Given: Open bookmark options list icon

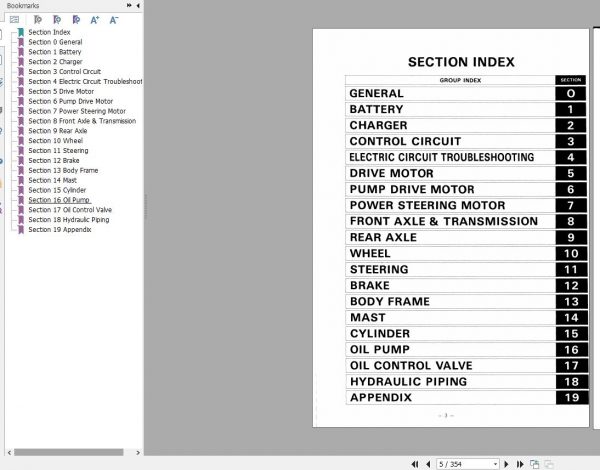Looking at the screenshot, I should pos(15,20).
